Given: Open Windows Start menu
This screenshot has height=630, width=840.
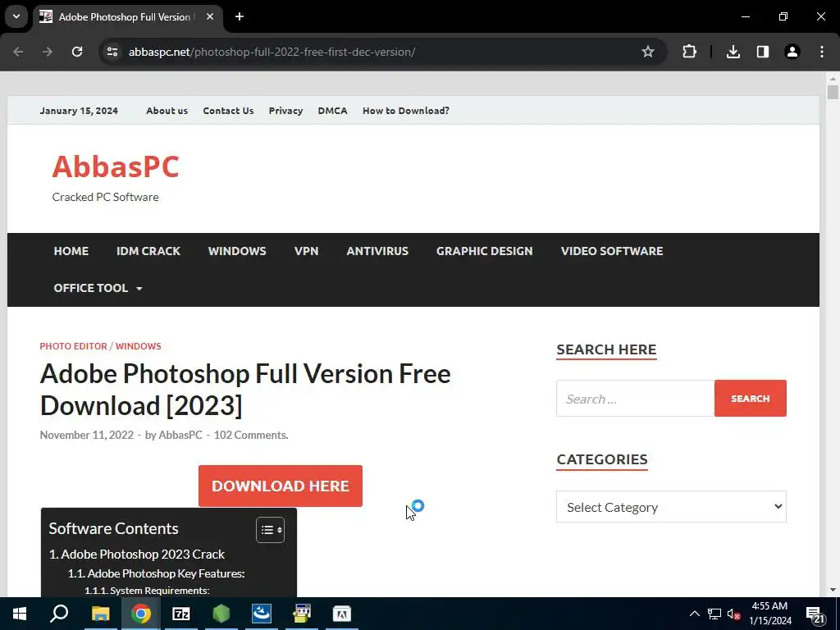Looking at the screenshot, I should [x=20, y=614].
